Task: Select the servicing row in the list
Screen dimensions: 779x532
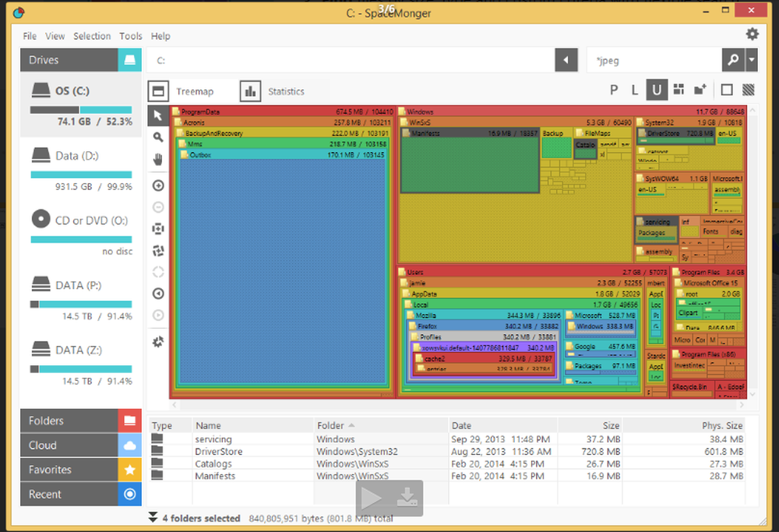Action: [x=446, y=439]
